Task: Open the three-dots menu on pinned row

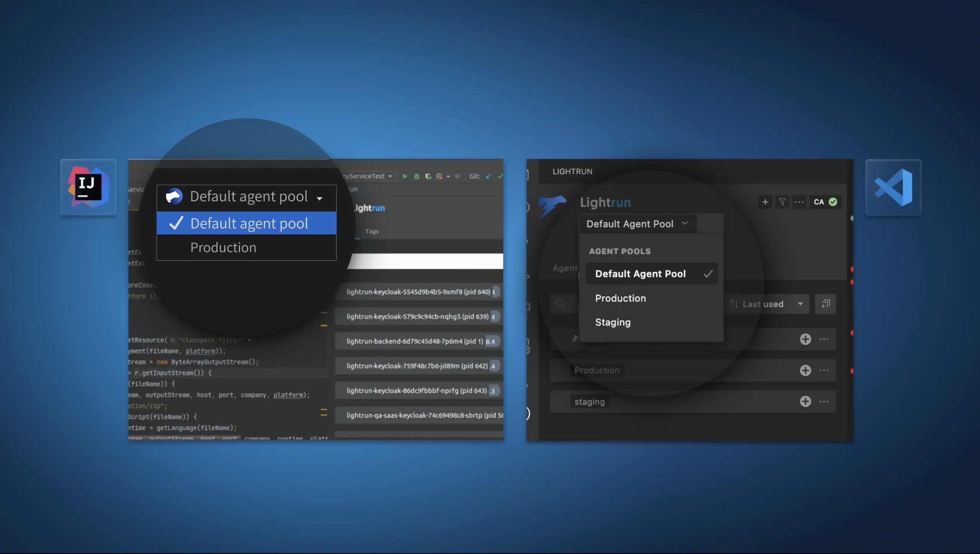Action: (x=824, y=339)
